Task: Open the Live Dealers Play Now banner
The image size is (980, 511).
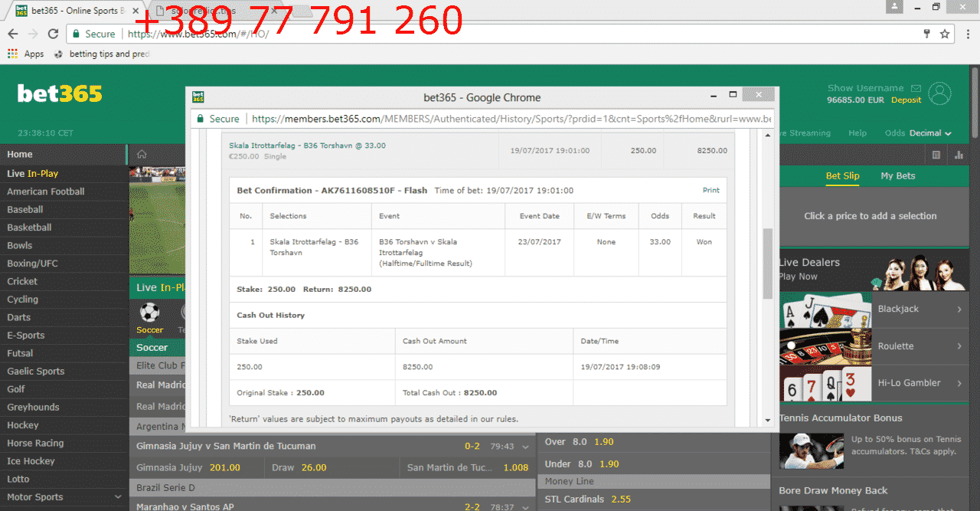Action: pos(872,270)
